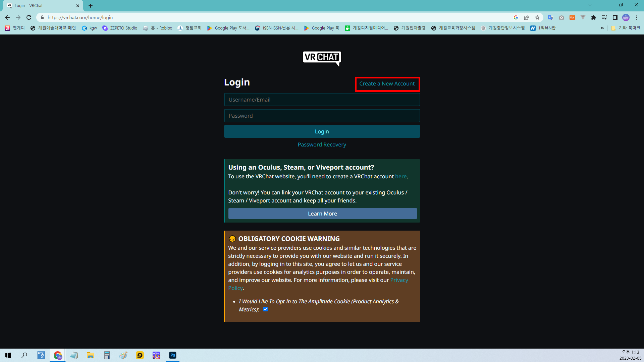
Task: Open Photoshop from the taskbar
Action: 173,355
